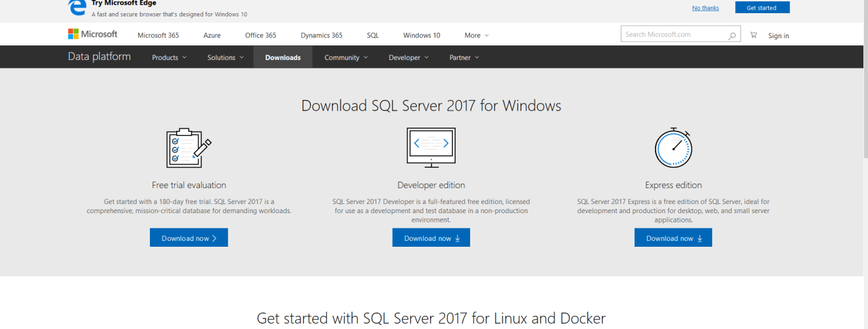Click the search magnifier icon
The width and height of the screenshot is (868, 329).
click(x=733, y=36)
